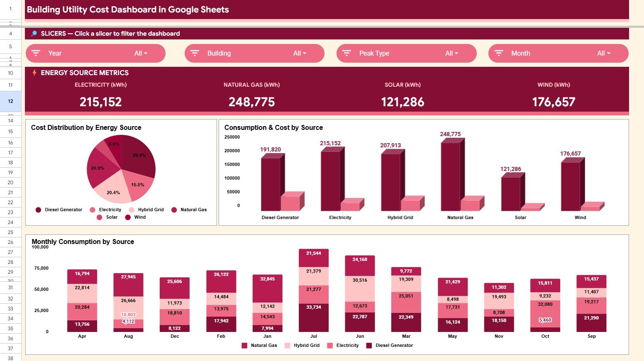Select the Electricity monthly chart legend swatch

[330, 345]
